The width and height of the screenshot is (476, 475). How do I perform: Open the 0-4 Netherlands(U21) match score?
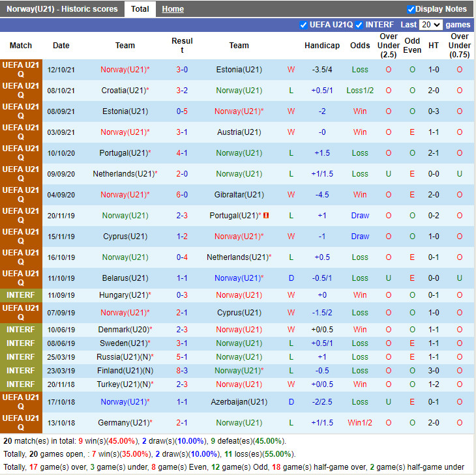pos(182,257)
